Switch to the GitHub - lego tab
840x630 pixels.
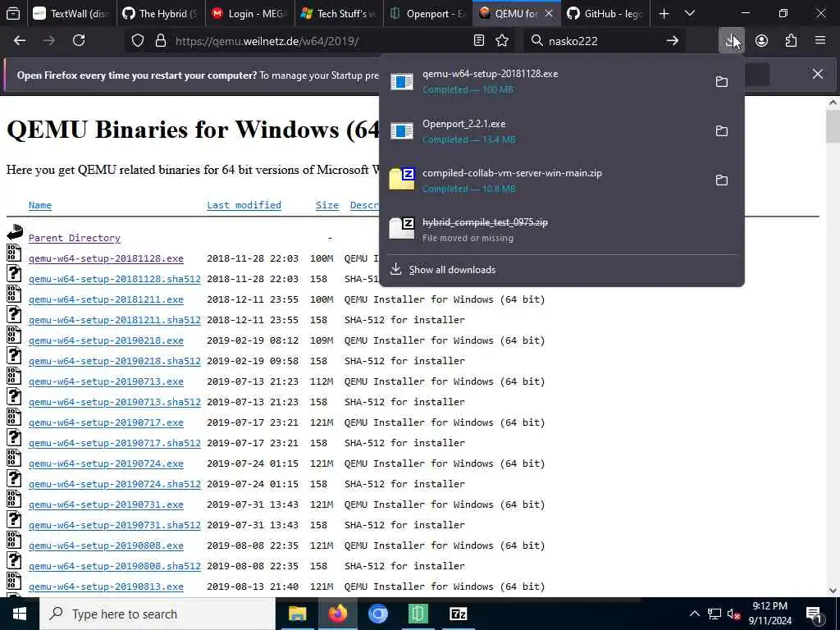pyautogui.click(x=605, y=14)
